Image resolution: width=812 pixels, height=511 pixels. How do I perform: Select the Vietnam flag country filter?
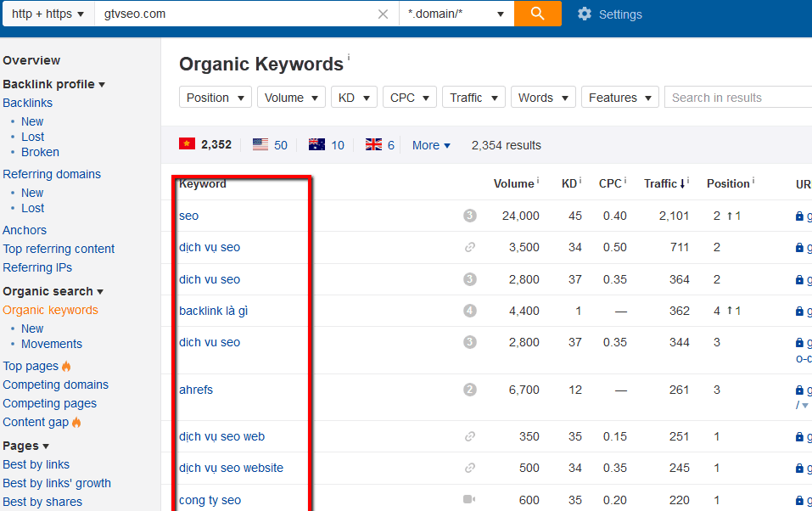click(x=188, y=144)
